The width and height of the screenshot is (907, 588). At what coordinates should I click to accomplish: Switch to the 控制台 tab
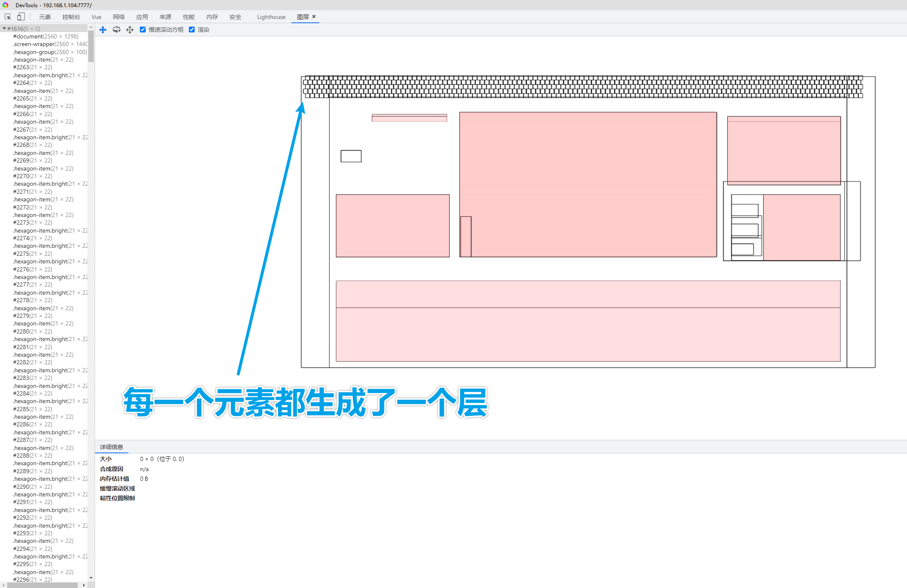click(x=71, y=17)
